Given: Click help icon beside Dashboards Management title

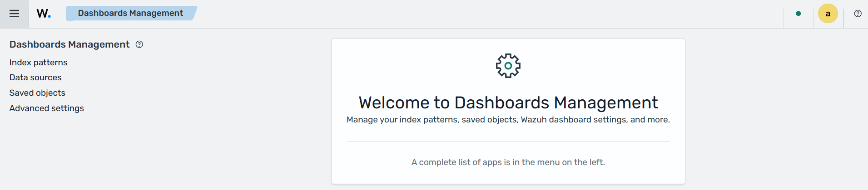Looking at the screenshot, I should [139, 44].
